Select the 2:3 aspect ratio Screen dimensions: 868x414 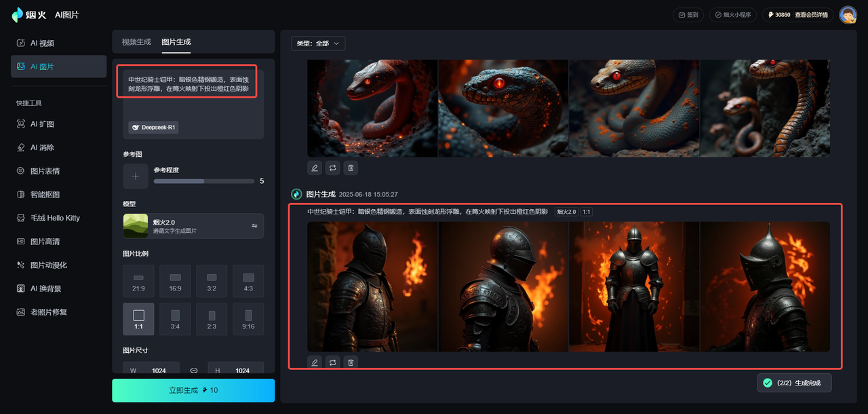212,319
